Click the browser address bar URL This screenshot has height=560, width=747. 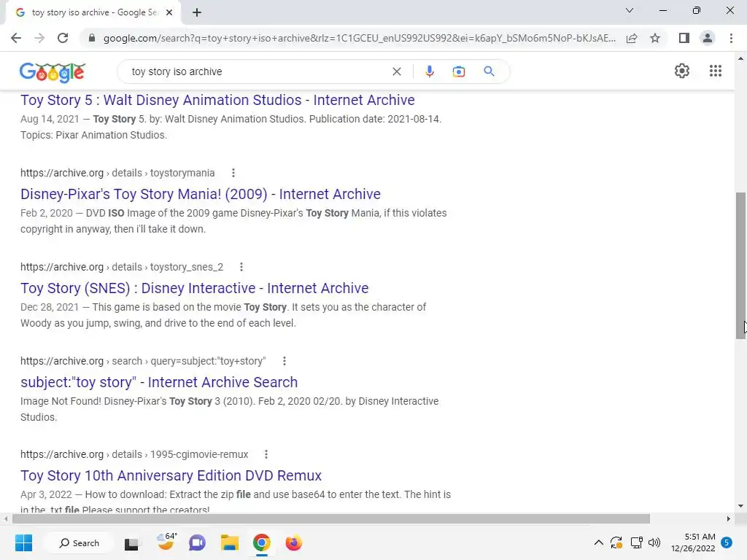point(359,38)
